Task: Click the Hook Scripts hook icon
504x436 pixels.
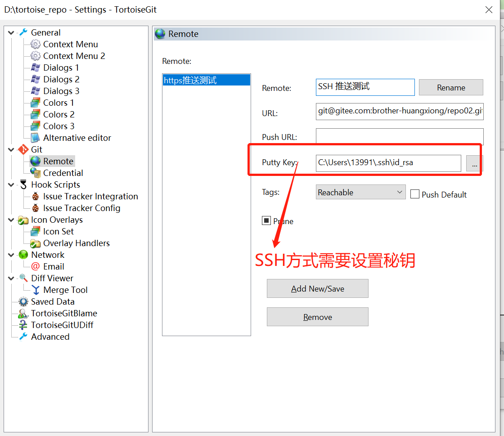Action: coord(23,185)
